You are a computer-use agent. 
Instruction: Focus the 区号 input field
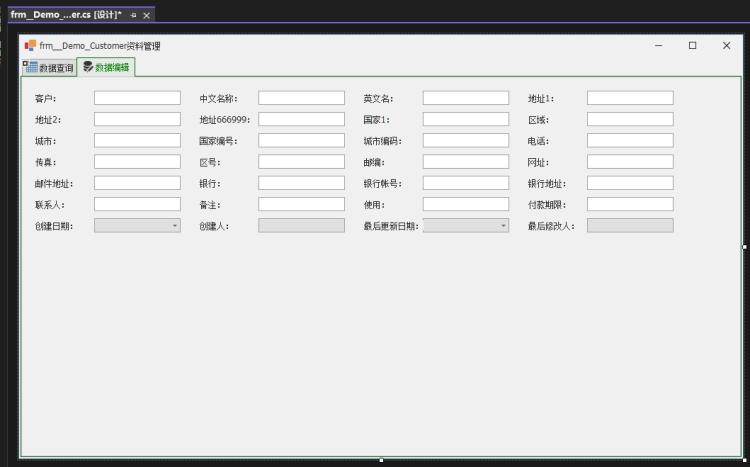[301, 162]
